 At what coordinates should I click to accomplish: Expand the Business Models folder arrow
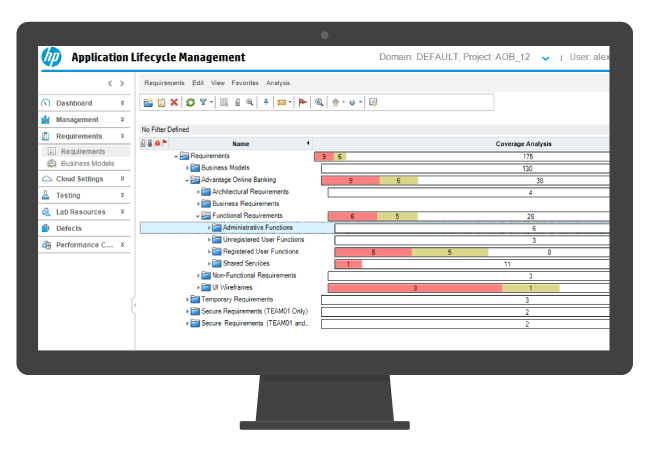click(x=187, y=168)
